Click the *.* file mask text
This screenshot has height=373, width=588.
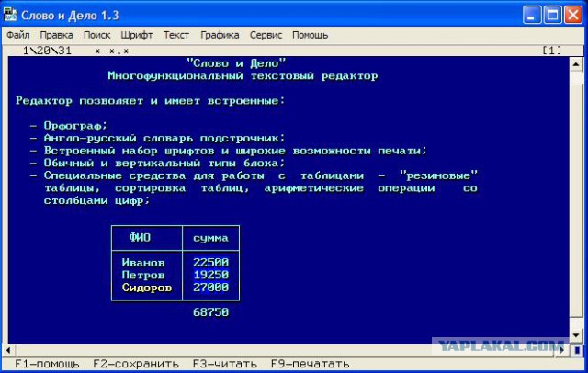pyautogui.click(x=119, y=51)
